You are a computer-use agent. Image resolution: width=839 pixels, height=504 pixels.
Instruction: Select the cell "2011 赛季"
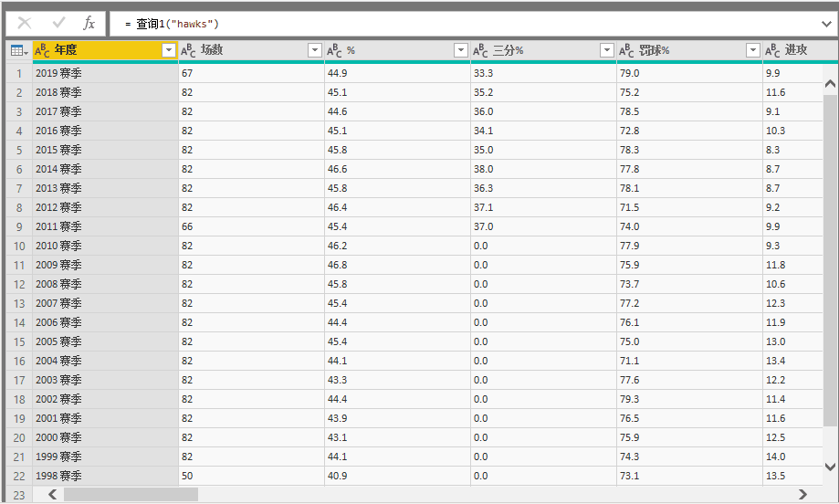105,226
